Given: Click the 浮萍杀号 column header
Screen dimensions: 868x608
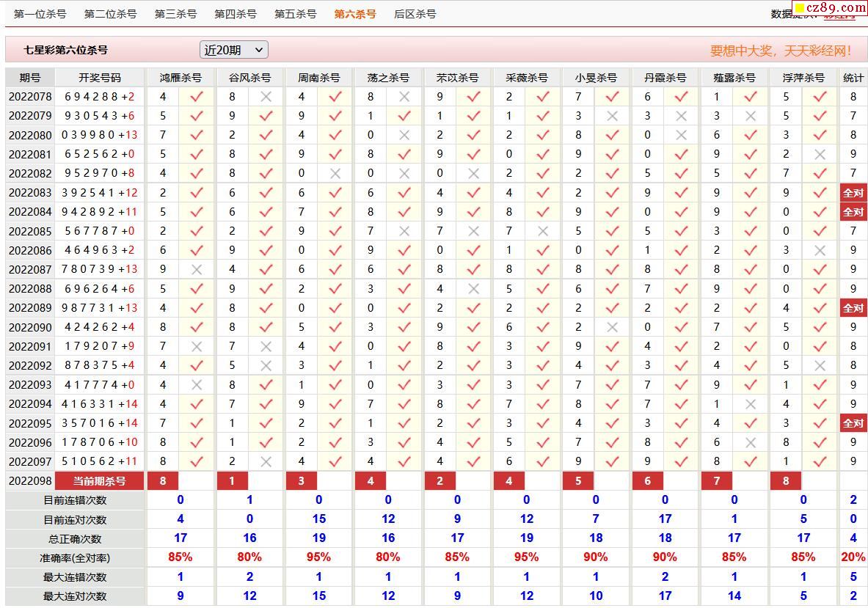Looking at the screenshot, I should click(803, 78).
